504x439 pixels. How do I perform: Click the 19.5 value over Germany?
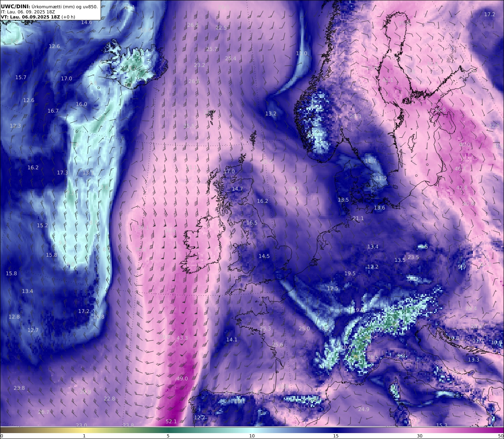[x=350, y=273]
